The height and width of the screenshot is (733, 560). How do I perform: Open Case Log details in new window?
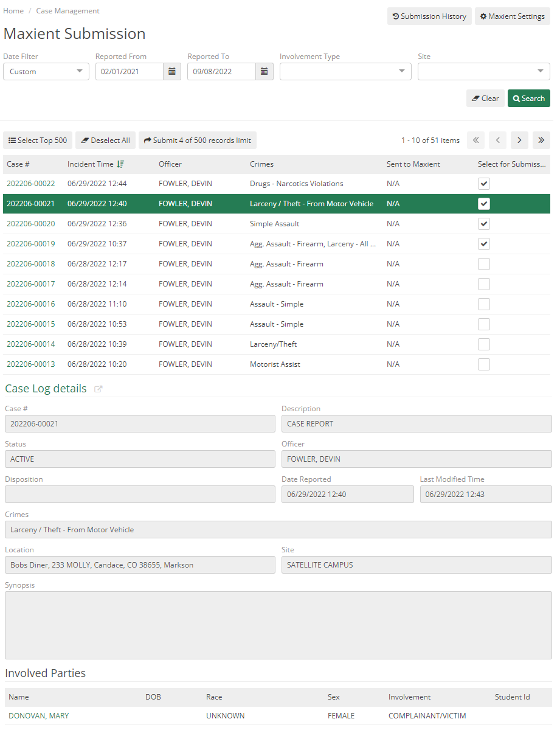[98, 389]
